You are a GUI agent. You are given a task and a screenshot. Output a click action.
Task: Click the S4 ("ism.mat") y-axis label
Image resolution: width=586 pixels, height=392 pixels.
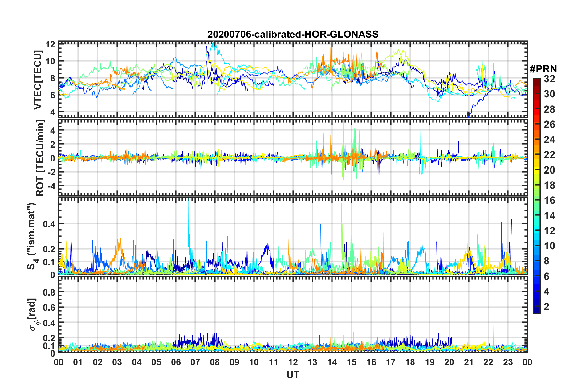32,236
